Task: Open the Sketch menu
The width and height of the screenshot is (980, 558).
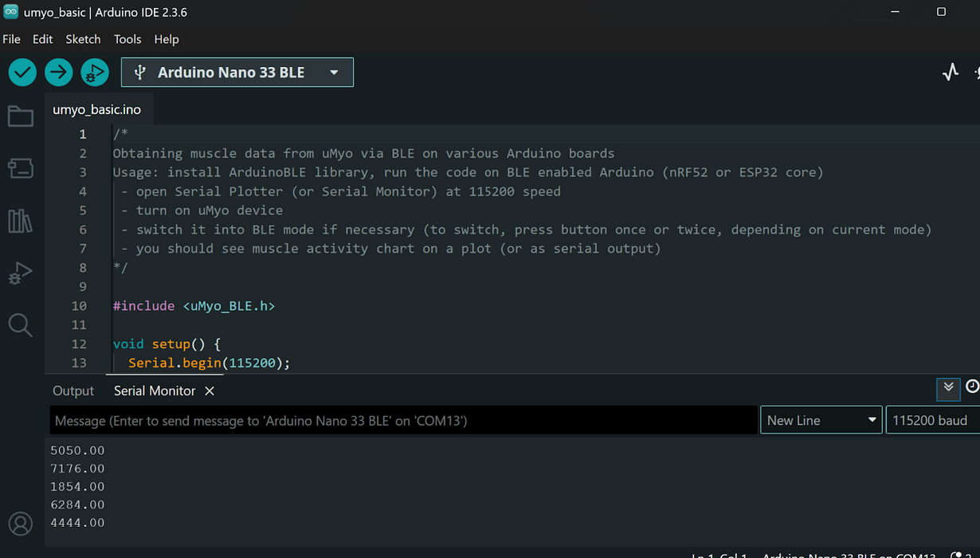Action: pyautogui.click(x=83, y=39)
